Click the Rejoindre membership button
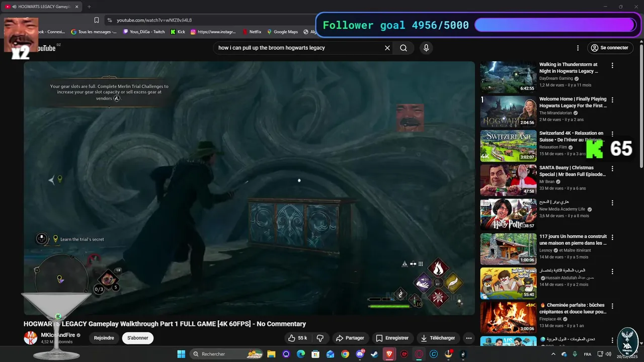 tap(104, 338)
